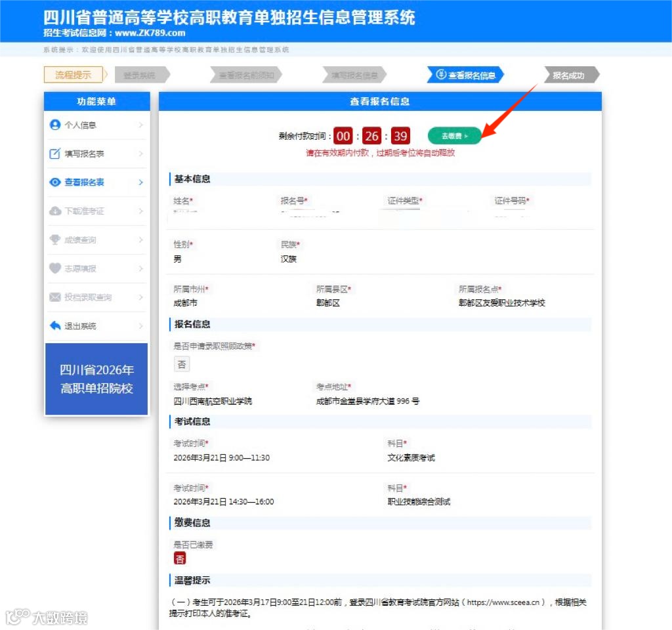Click the 缴费信息 section heading
Image resolution: width=672 pixels, height=630 pixels.
point(192,522)
